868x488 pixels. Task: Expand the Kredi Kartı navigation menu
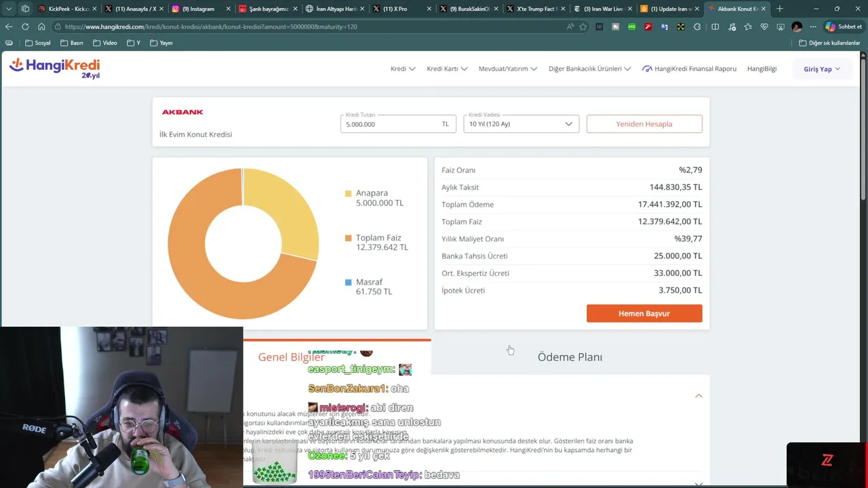[x=447, y=68]
